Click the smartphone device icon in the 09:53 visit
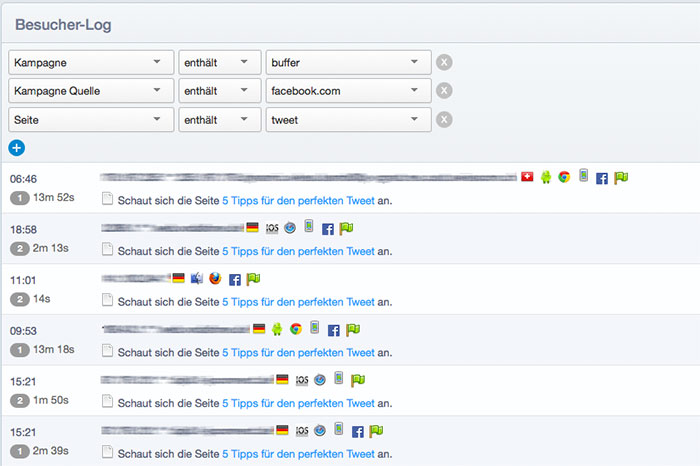 (315, 327)
